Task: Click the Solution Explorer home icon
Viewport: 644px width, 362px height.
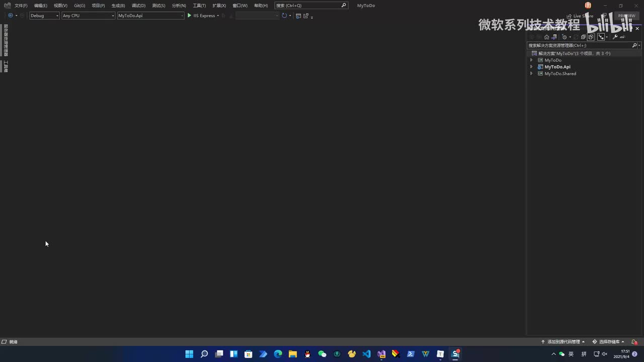Action: (546, 37)
